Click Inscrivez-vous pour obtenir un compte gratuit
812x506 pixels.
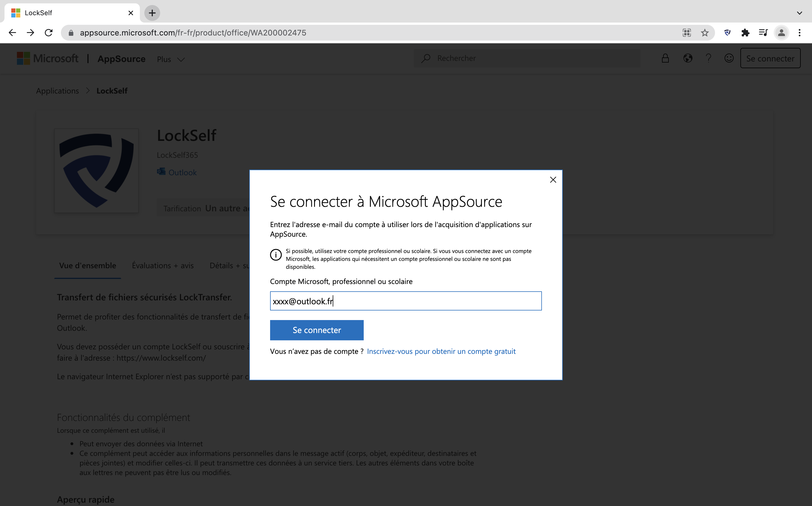pyautogui.click(x=442, y=350)
